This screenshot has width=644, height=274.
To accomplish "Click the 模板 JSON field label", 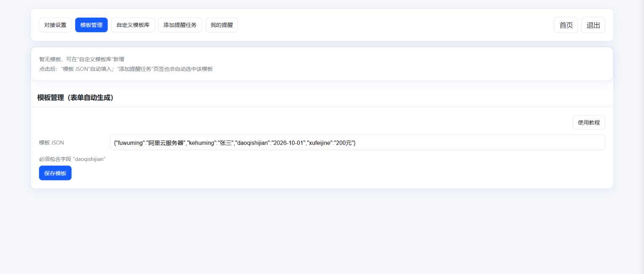I will click(52, 143).
